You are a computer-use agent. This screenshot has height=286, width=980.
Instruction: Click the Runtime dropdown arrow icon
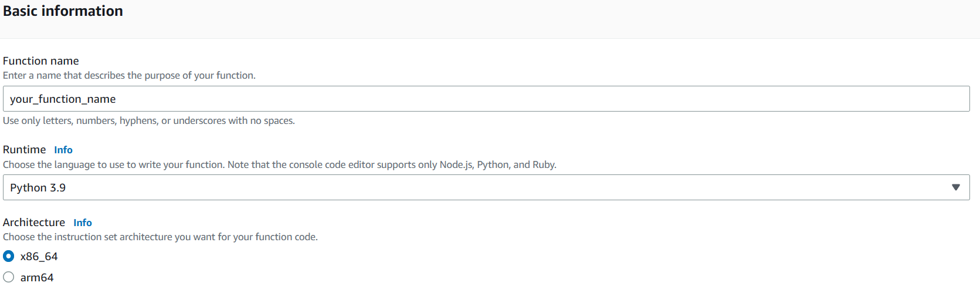tap(955, 187)
